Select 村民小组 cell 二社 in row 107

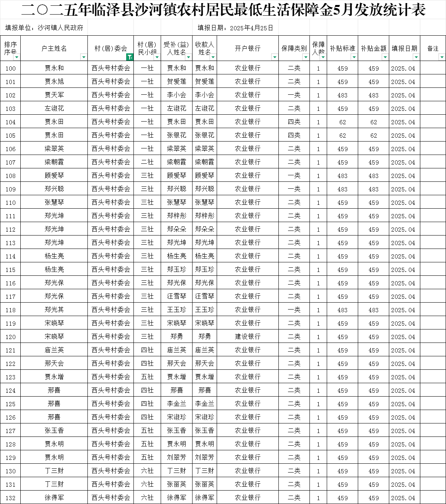pos(147,162)
